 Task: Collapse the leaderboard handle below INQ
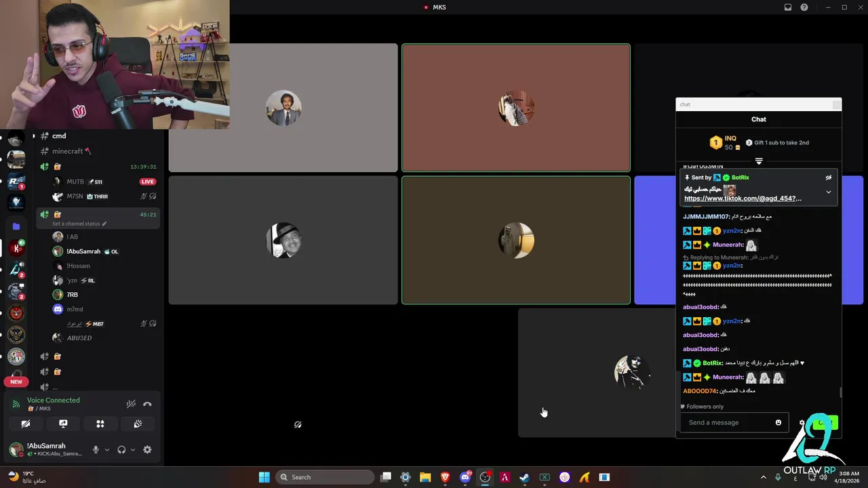coord(759,161)
